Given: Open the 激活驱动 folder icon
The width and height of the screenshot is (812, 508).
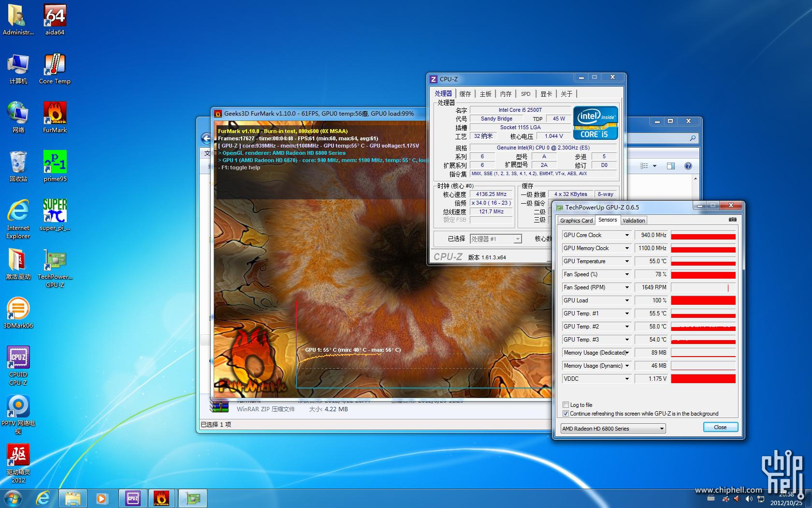Looking at the screenshot, I should (x=18, y=264).
